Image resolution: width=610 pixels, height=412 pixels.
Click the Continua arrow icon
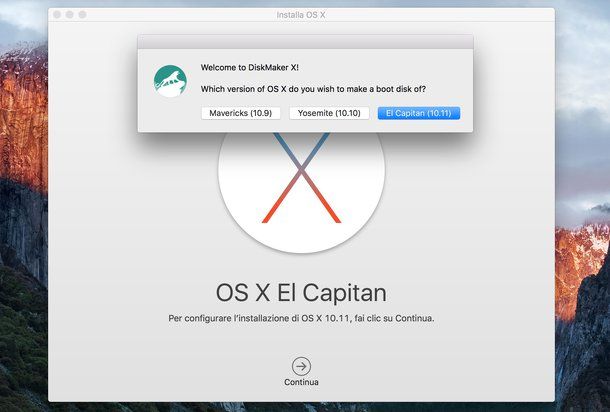pos(301,366)
